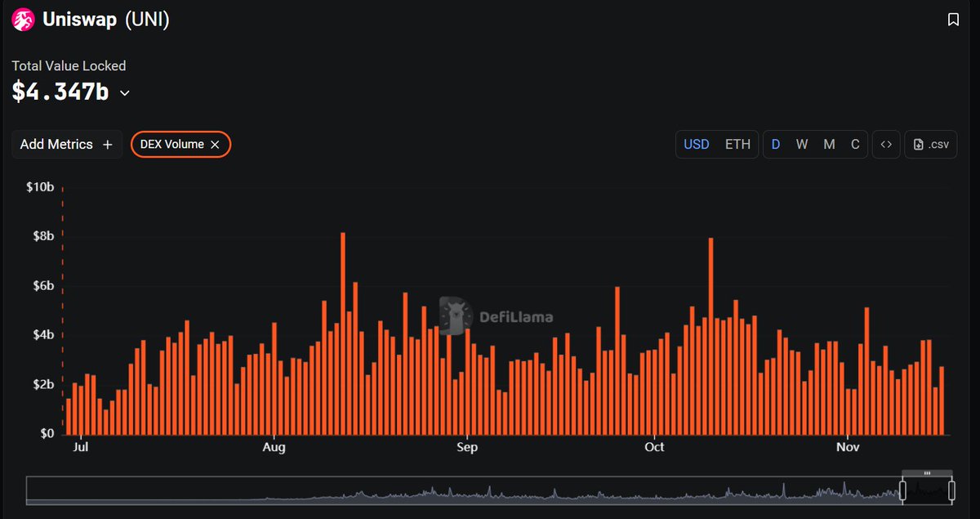This screenshot has width=980, height=519.
Task: Click the top grip of the selected range window
Action: tap(927, 473)
